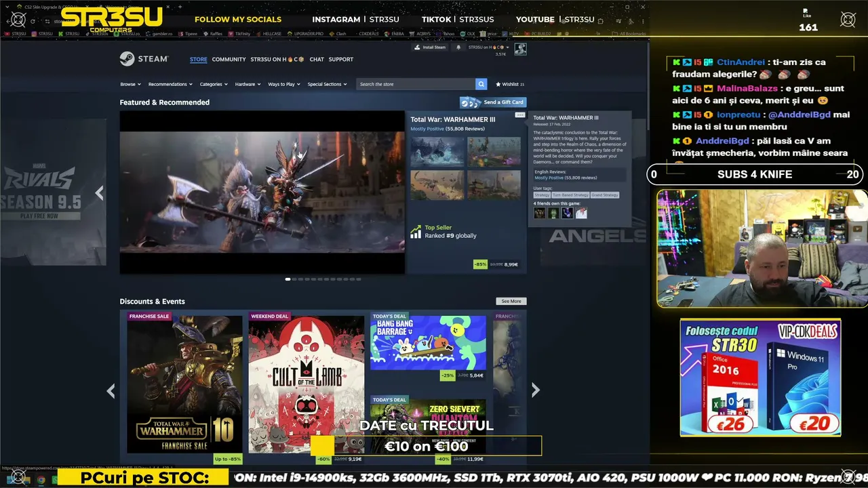This screenshot has width=868, height=488.
Task: Click the fourth friend avatar owning the game
Action: click(x=581, y=213)
